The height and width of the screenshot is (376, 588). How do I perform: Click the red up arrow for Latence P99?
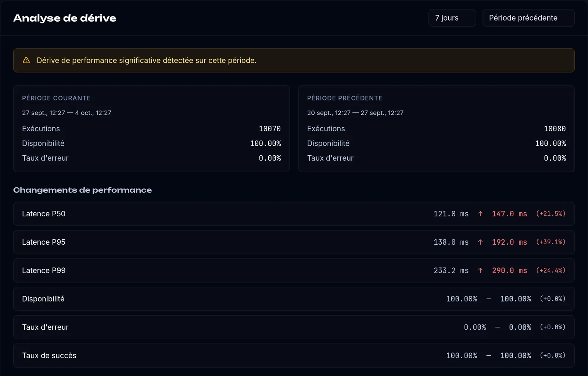[x=480, y=270]
